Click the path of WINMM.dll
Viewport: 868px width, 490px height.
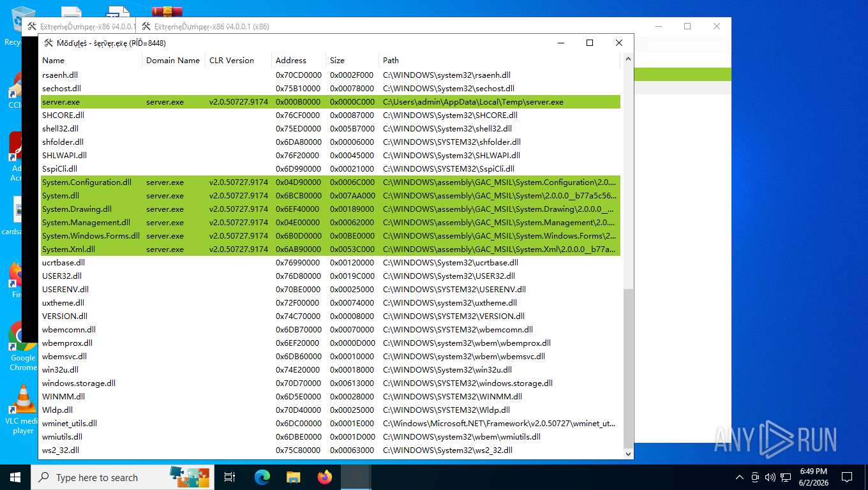pos(453,397)
